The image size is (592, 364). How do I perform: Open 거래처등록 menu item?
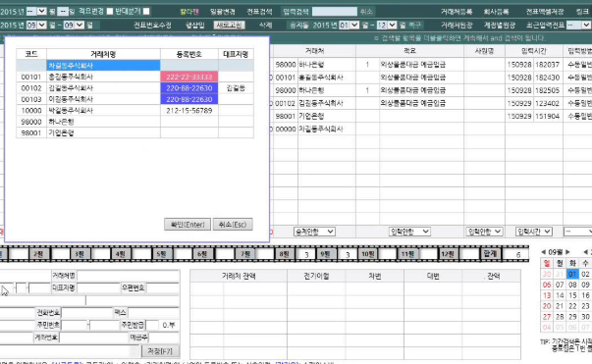point(457,12)
